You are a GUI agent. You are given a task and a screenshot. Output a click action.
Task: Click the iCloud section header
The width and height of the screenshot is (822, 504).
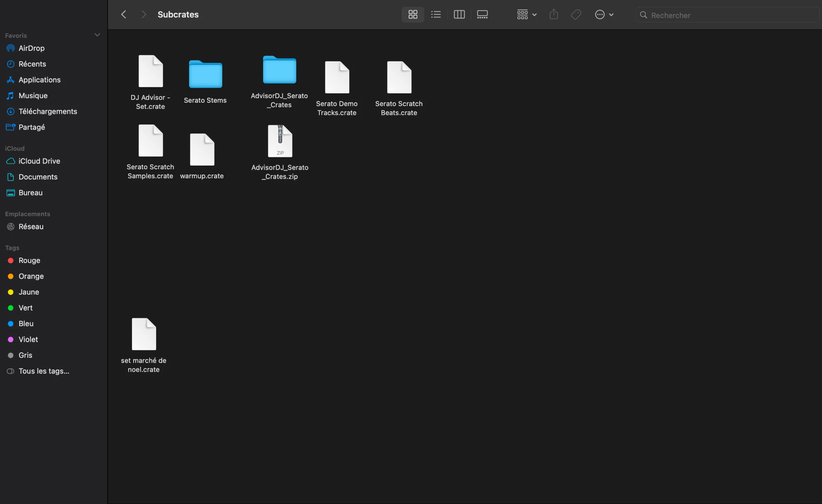click(15, 148)
